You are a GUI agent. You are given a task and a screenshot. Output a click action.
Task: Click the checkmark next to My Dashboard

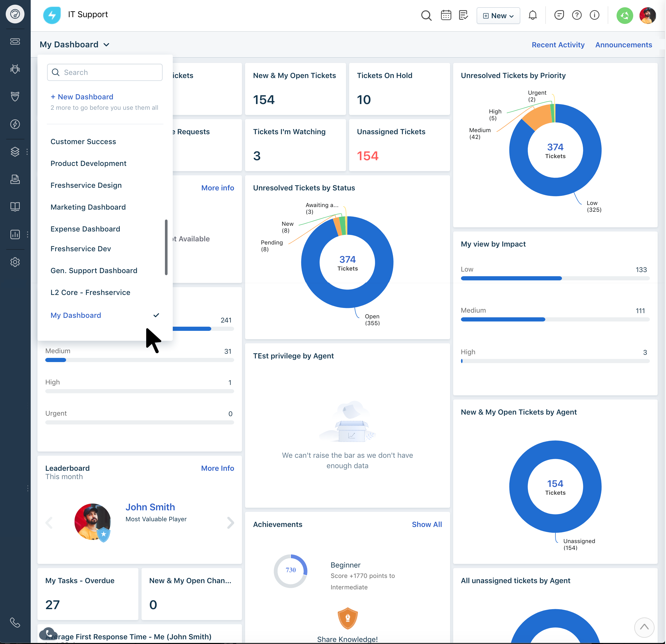point(156,315)
